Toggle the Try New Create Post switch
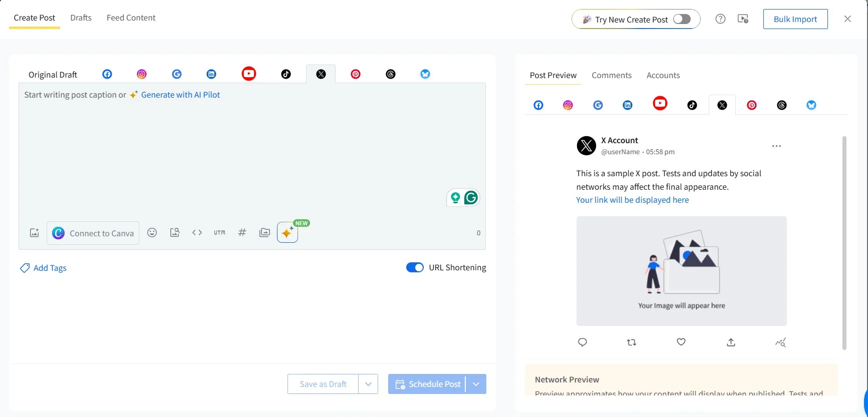Viewport: 868px width, 417px height. (x=682, y=19)
